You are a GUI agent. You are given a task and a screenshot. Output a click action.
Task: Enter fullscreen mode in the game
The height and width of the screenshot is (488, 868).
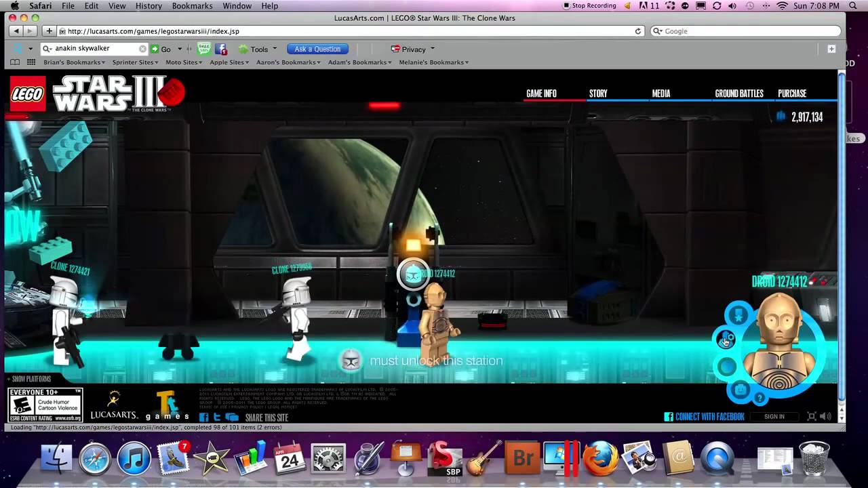coord(812,417)
